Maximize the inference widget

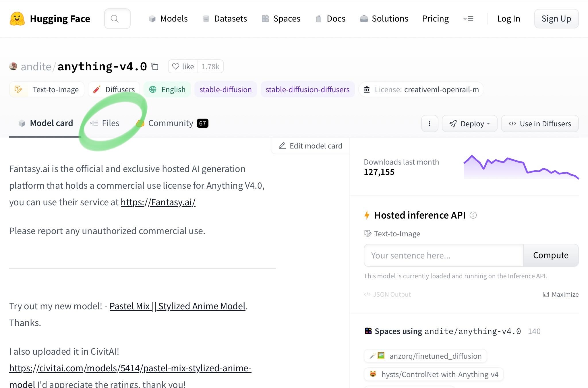point(561,294)
